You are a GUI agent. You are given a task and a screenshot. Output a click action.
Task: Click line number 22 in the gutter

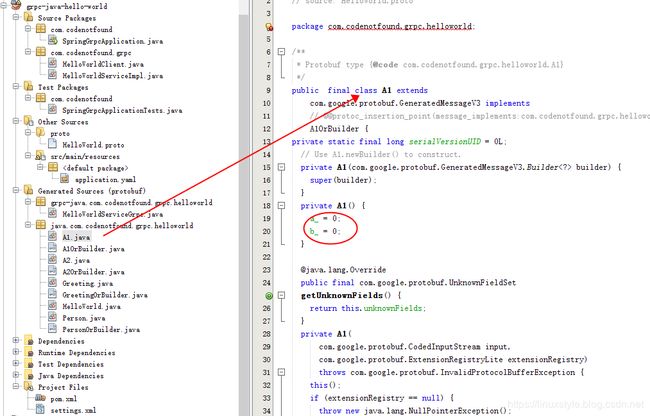click(x=267, y=257)
